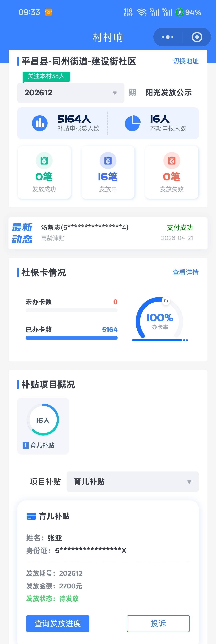The width and height of the screenshot is (216, 644).
Task: Tap the blue card icon beside 育儿补贴
Action: point(31,516)
